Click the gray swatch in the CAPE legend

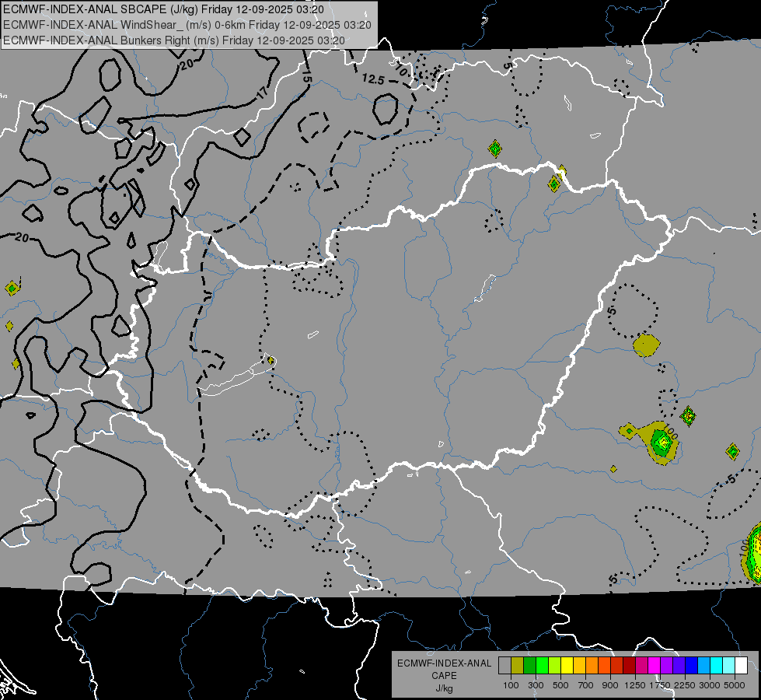tap(504, 665)
